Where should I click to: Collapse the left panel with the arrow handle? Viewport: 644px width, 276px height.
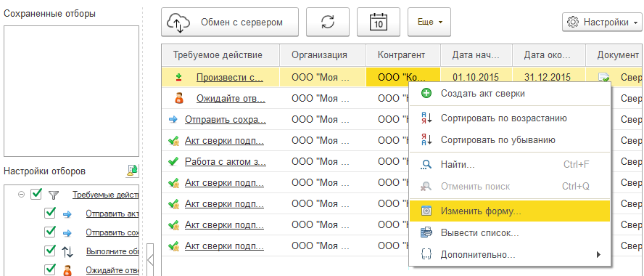point(150,259)
